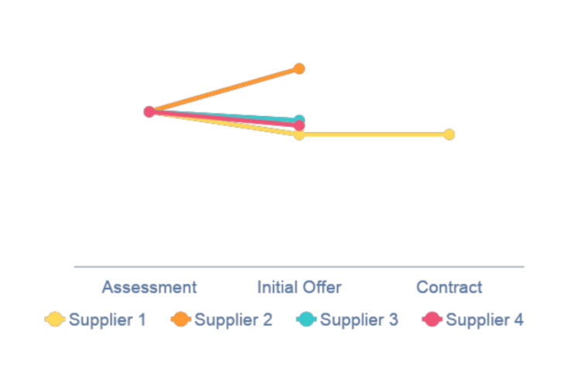The width and height of the screenshot is (588, 387).
Task: Click the horizontal category axis line
Action: [299, 266]
